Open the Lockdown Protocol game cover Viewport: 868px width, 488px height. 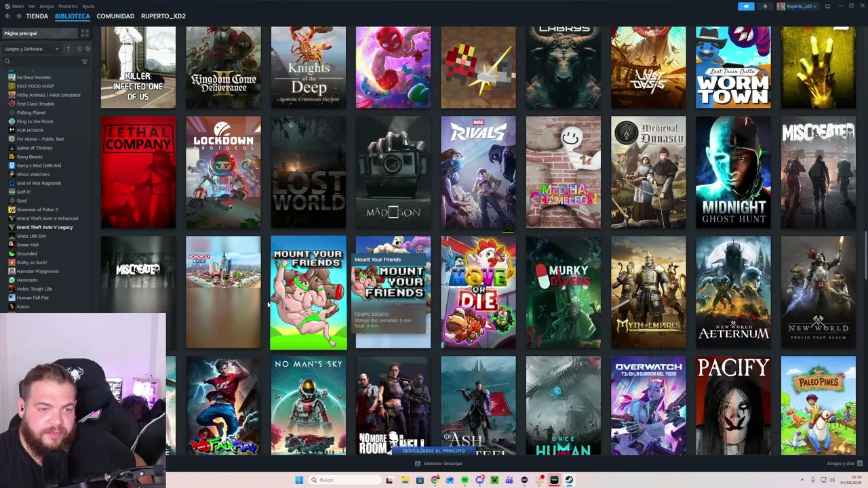click(223, 172)
